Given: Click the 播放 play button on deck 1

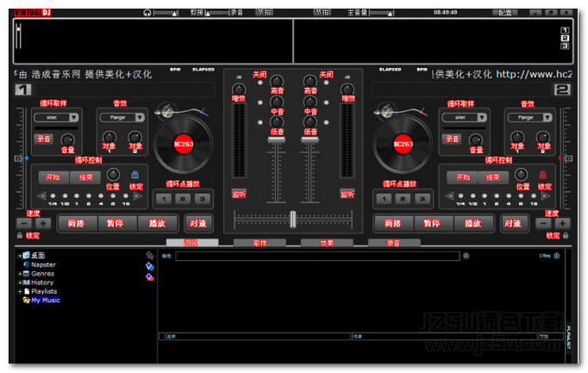Looking at the screenshot, I should (x=157, y=224).
